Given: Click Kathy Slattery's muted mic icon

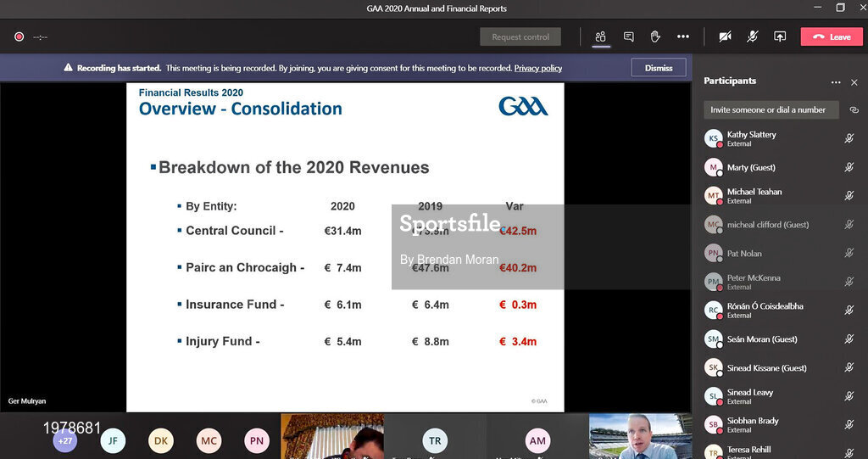Looking at the screenshot, I should click(x=849, y=138).
